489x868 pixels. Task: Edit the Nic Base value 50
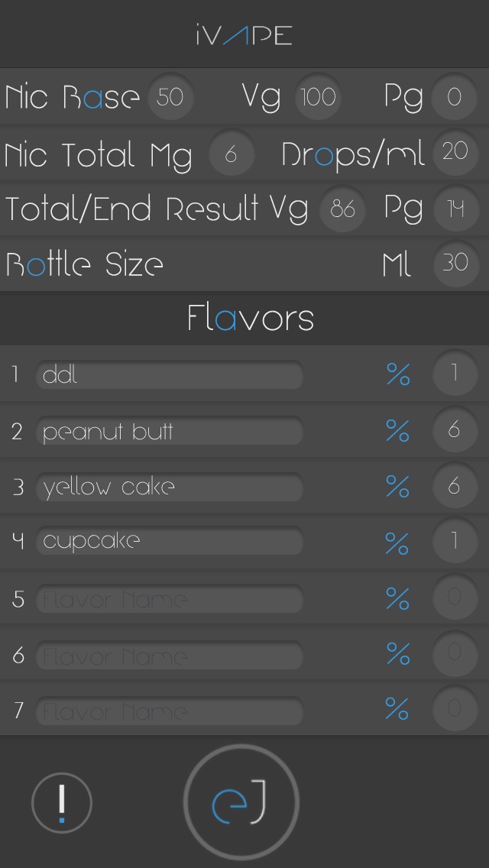(x=170, y=97)
